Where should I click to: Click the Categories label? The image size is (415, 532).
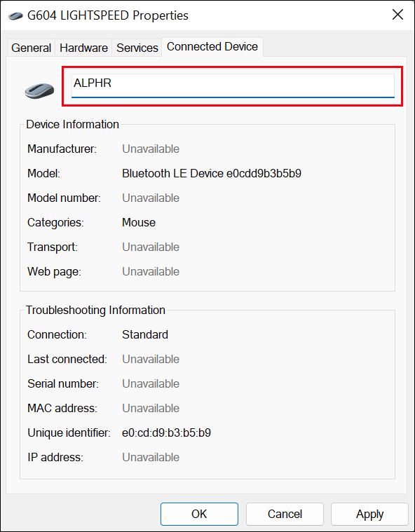pos(55,223)
